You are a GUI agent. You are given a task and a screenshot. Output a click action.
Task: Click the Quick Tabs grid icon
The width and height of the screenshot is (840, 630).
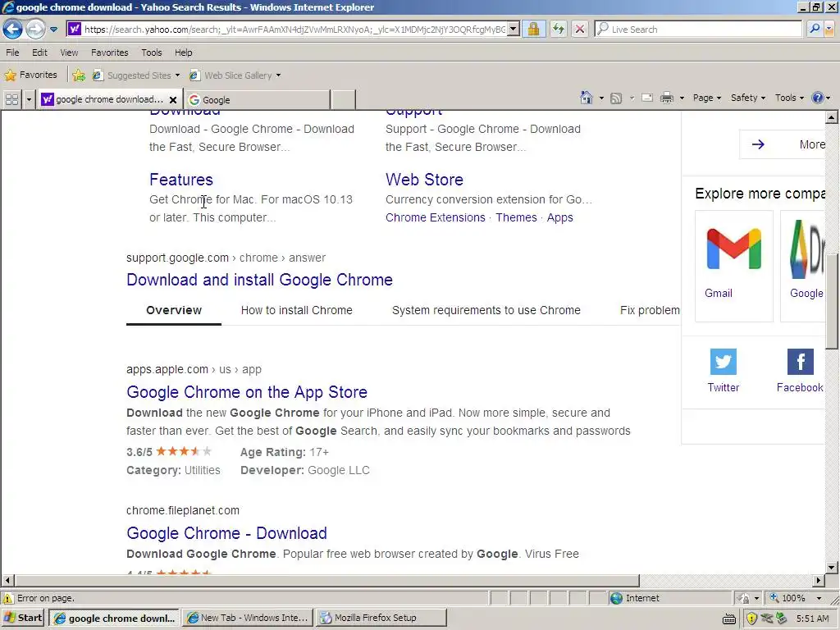tap(11, 99)
